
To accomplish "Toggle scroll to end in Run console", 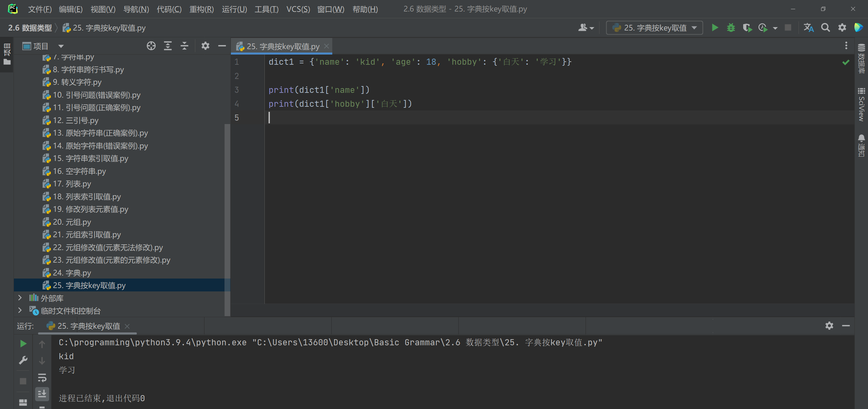I will click(42, 394).
